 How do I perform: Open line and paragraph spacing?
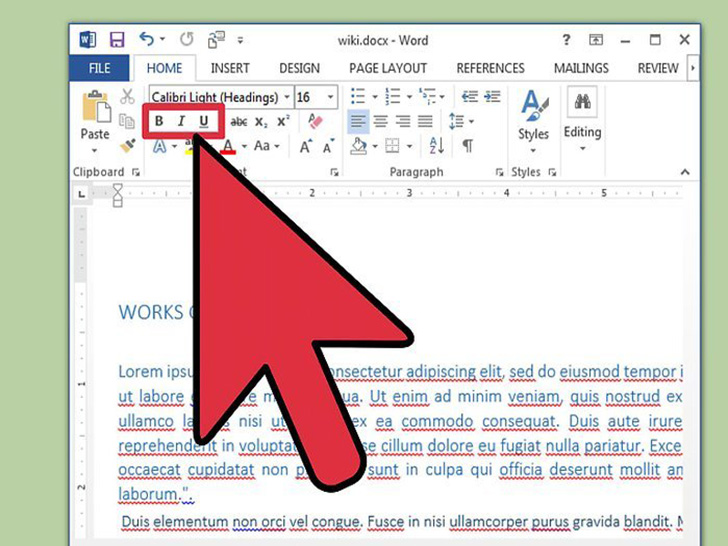(457, 121)
